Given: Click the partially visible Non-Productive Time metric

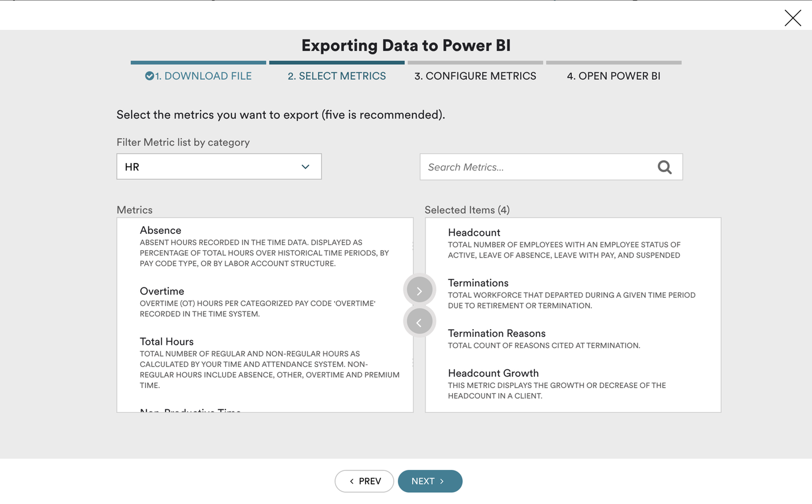Looking at the screenshot, I should click(x=190, y=409).
